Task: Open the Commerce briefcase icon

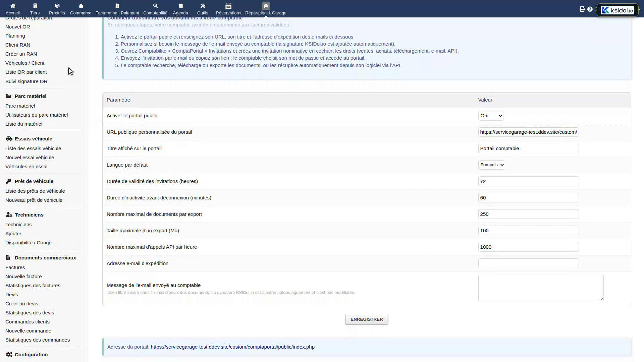Action: (81, 6)
